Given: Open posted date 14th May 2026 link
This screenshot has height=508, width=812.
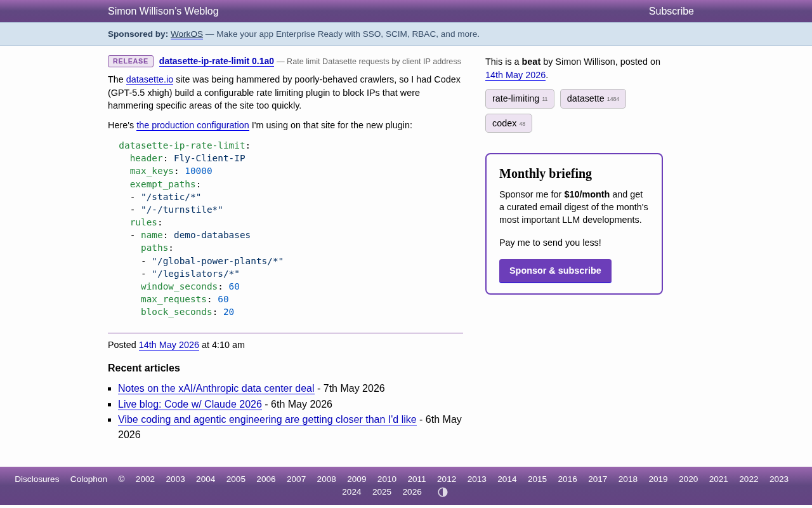Looking at the screenshot, I should tap(169, 345).
